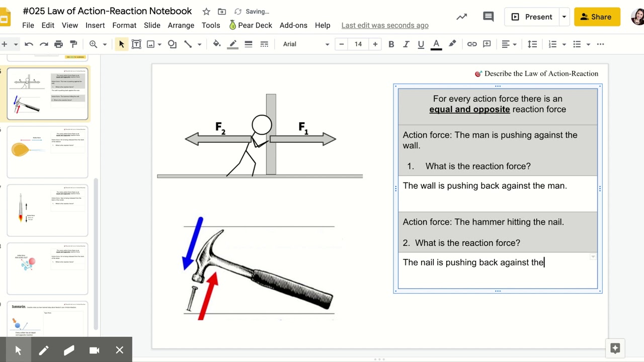Click the Paint format icon
Image resolution: width=644 pixels, height=362 pixels.
pyautogui.click(x=73, y=44)
